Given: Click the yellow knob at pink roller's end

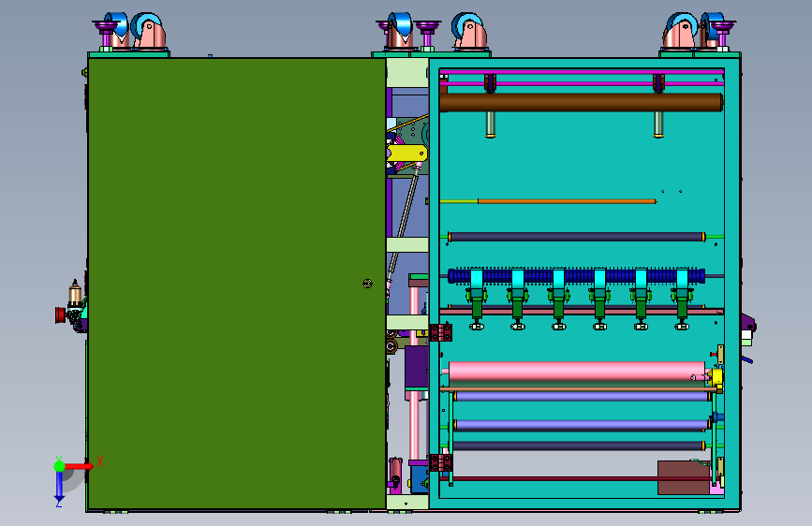Looking at the screenshot, I should pyautogui.click(x=716, y=376).
